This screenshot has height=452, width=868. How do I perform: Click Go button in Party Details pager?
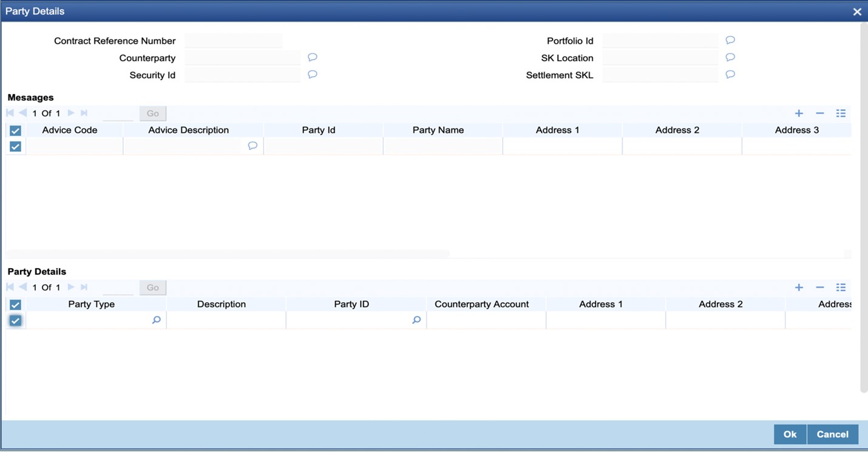pyautogui.click(x=152, y=288)
